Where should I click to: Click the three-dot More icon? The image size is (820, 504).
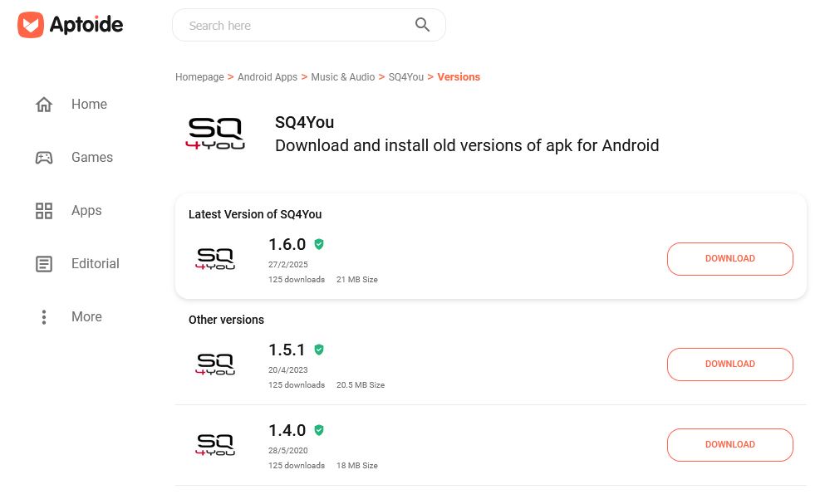click(44, 317)
